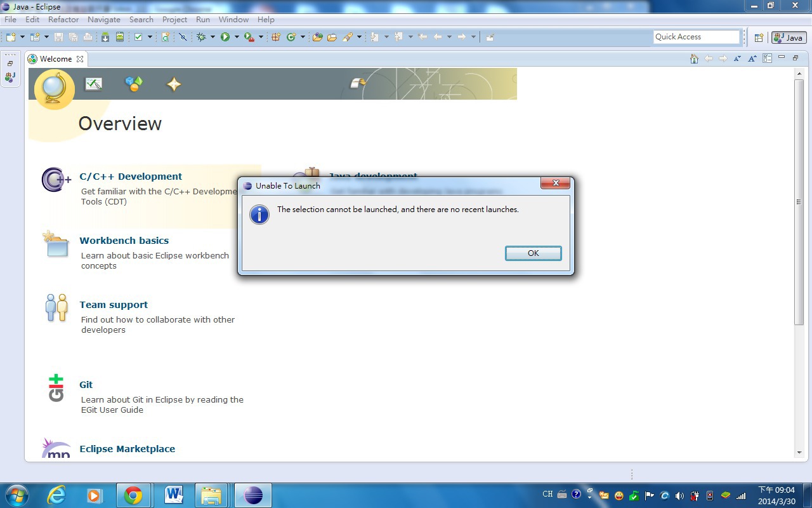Toggle Skip All Breakpoints in toolbar
Viewport: 812px width, 508px height.
click(x=183, y=37)
